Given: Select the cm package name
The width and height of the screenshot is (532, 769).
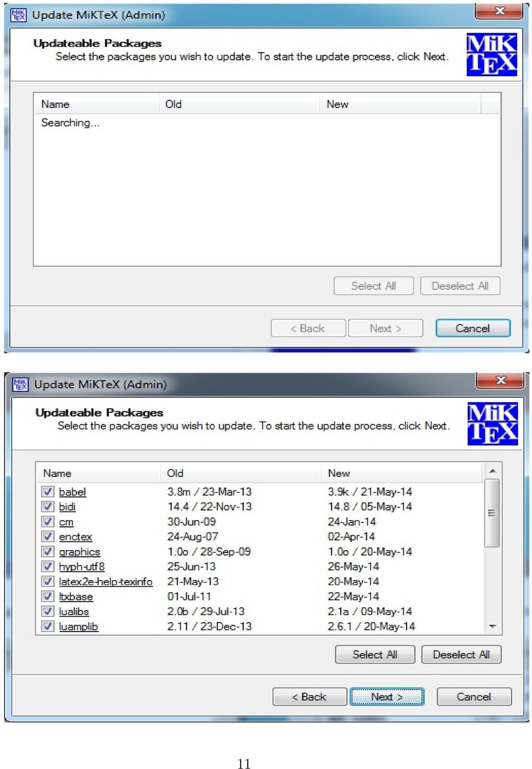Looking at the screenshot, I should pyautogui.click(x=66, y=522).
